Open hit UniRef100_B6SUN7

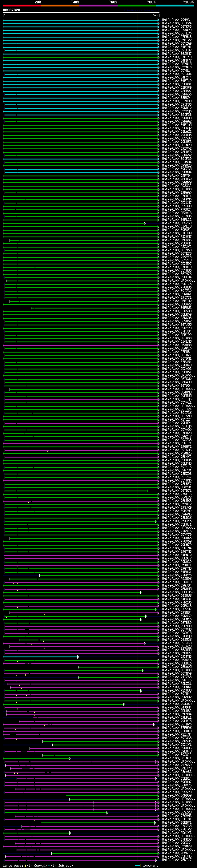(x=177, y=54)
